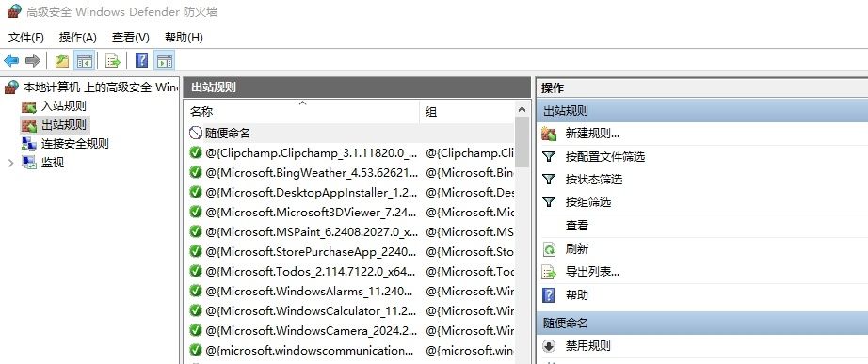This screenshot has width=868, height=364.
Task: Open the 文件(F) menu
Action: point(26,38)
